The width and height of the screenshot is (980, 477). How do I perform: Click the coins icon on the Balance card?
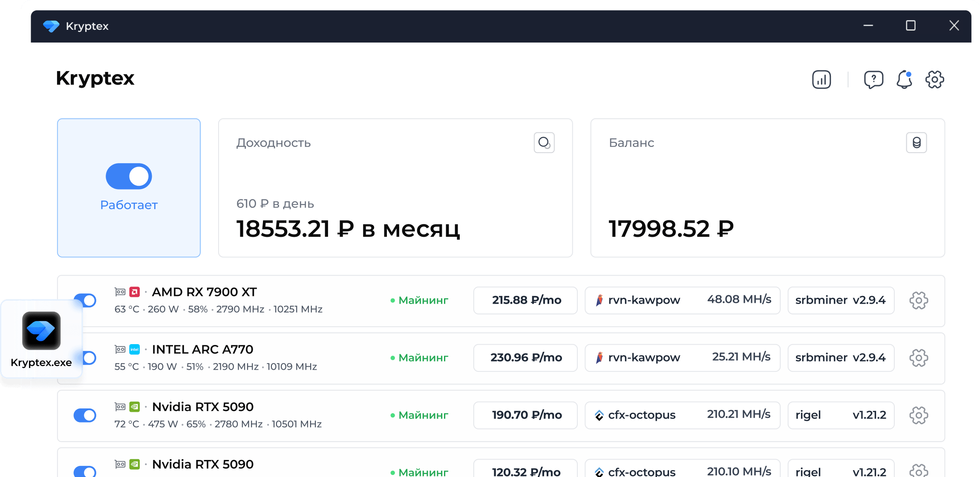point(916,143)
